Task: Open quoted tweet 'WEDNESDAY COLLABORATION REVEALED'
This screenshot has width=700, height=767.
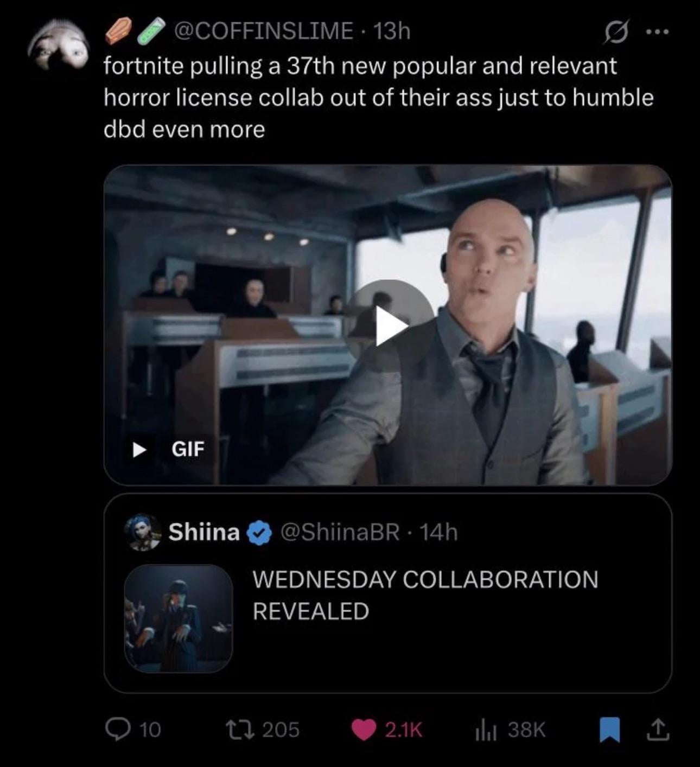Action: (425, 595)
